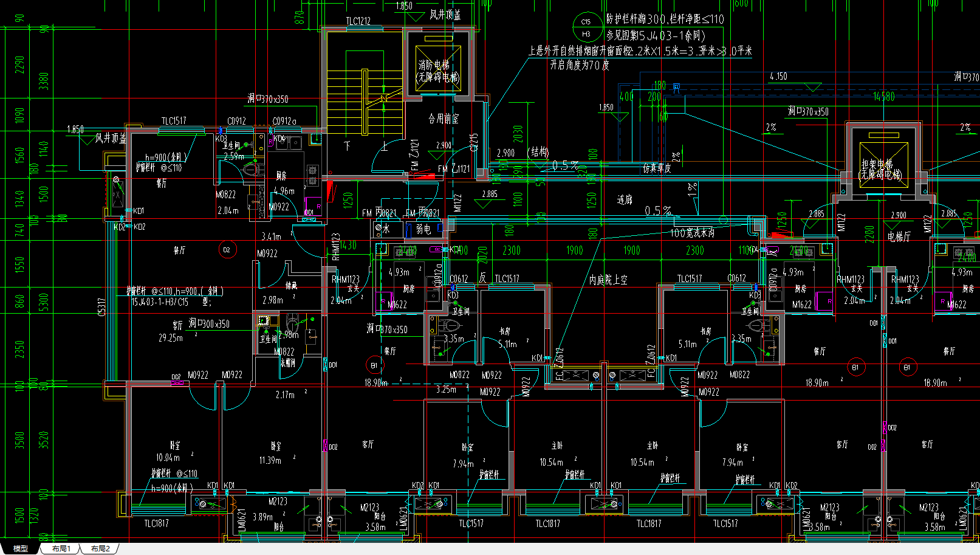Select the TLC1212 window tag
The image size is (980, 555).
358,21
